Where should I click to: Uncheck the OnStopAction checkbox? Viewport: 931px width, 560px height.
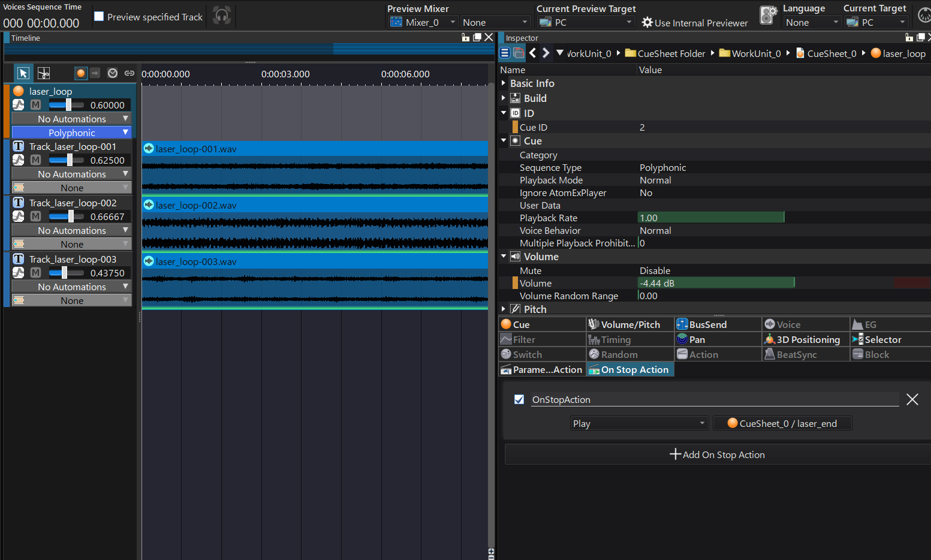pos(519,399)
